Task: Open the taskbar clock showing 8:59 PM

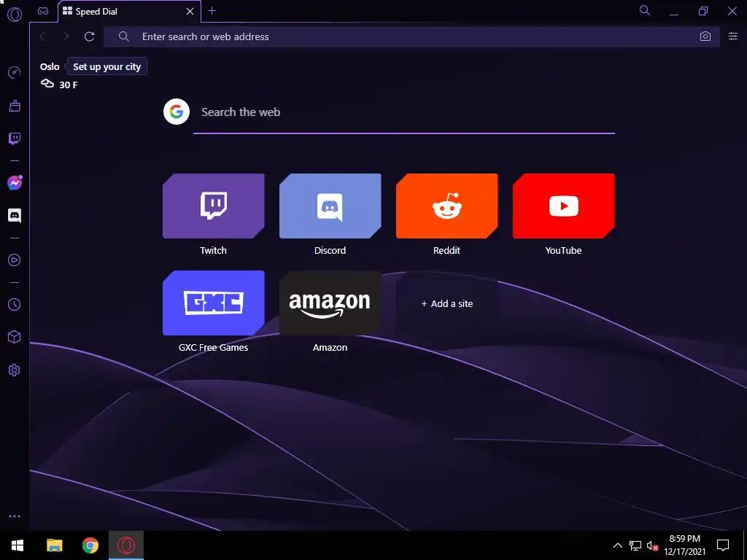Action: [684, 545]
